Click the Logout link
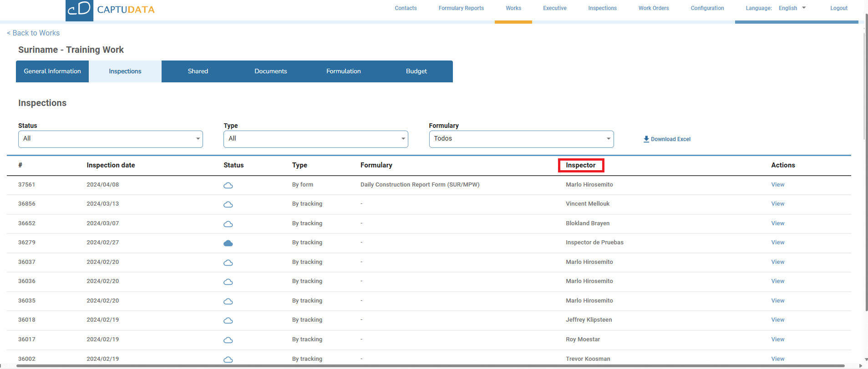 click(838, 8)
